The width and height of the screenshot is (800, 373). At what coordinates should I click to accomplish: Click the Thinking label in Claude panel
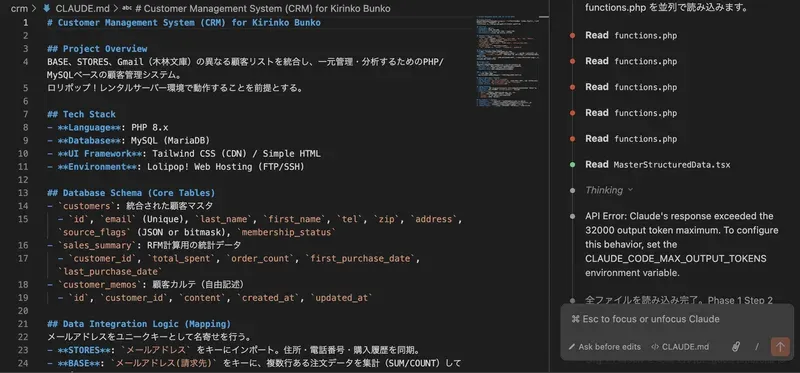604,190
